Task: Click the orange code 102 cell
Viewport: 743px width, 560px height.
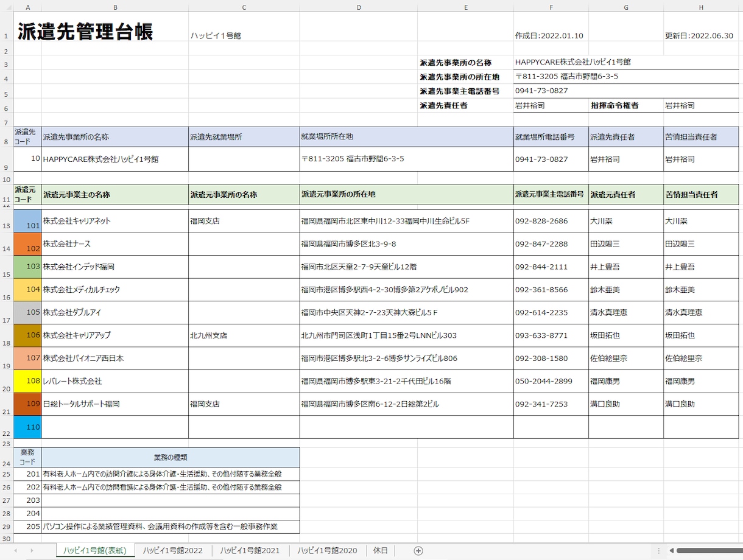Action: coord(28,244)
